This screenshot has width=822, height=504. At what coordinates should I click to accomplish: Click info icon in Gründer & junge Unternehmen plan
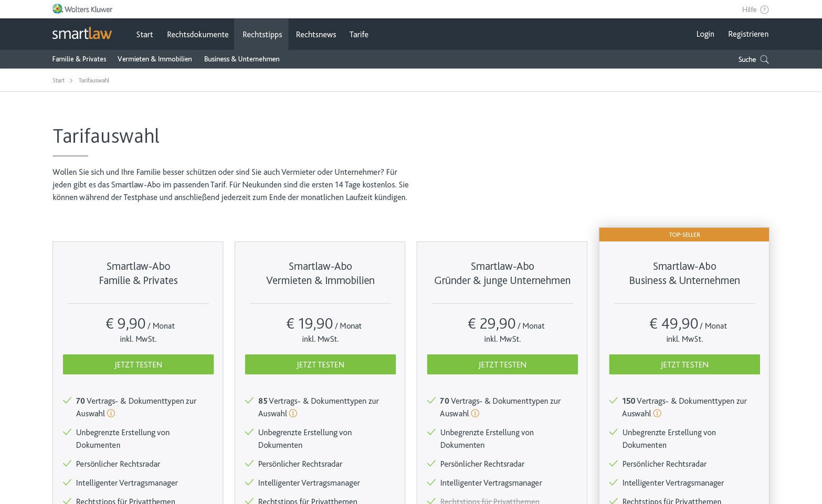(475, 413)
